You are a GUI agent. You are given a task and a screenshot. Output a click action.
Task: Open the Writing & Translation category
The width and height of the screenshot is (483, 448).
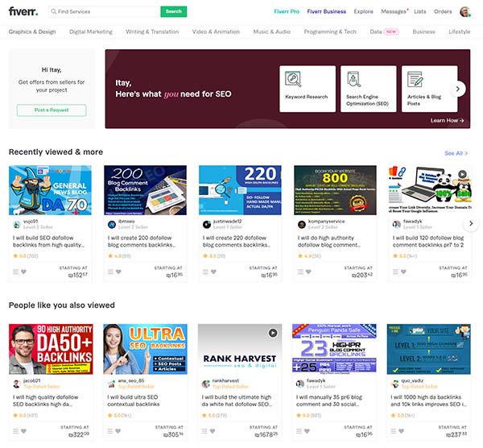[x=152, y=31]
